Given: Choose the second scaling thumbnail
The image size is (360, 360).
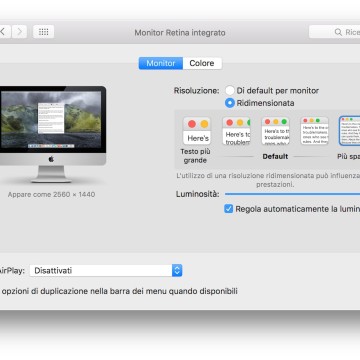Looking at the screenshot, I should [x=236, y=131].
